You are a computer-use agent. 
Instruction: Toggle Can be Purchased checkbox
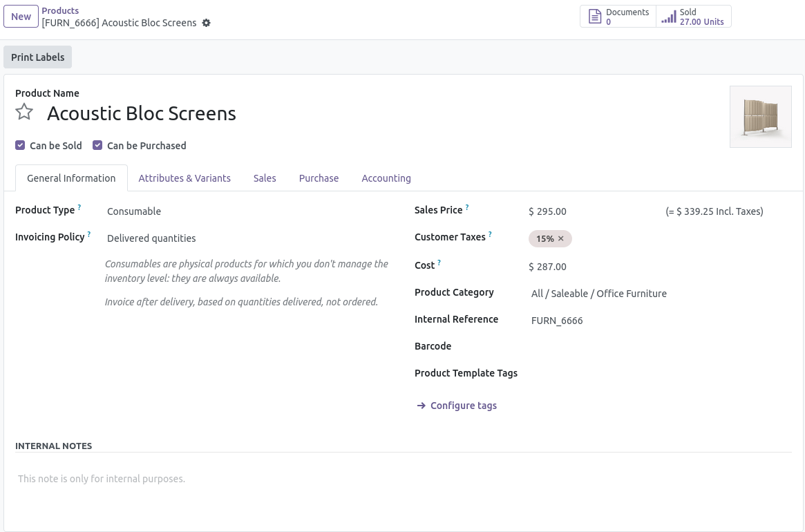pyautogui.click(x=97, y=145)
